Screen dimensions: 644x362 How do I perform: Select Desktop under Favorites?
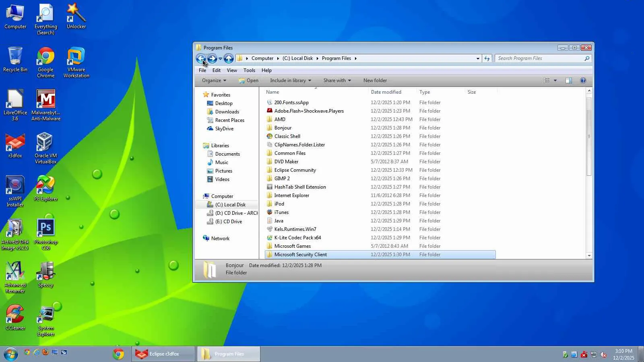coord(220,103)
